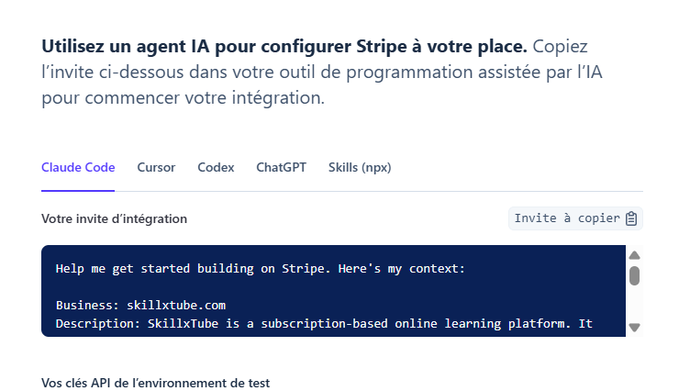
Task: Click the 'Votre invite d'intégration' label
Action: pyautogui.click(x=114, y=219)
